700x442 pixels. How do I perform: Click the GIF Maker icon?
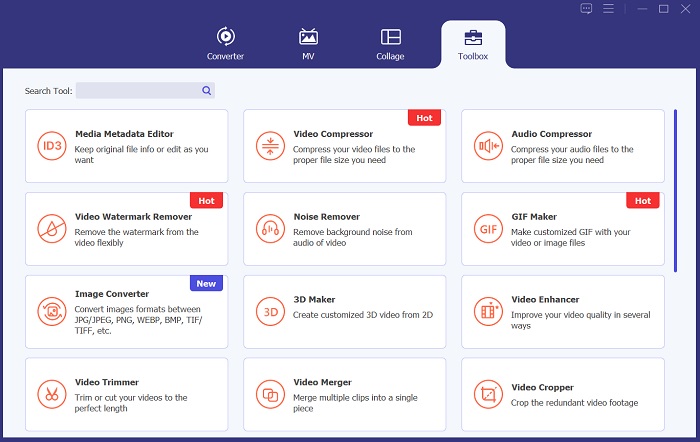[x=488, y=229]
